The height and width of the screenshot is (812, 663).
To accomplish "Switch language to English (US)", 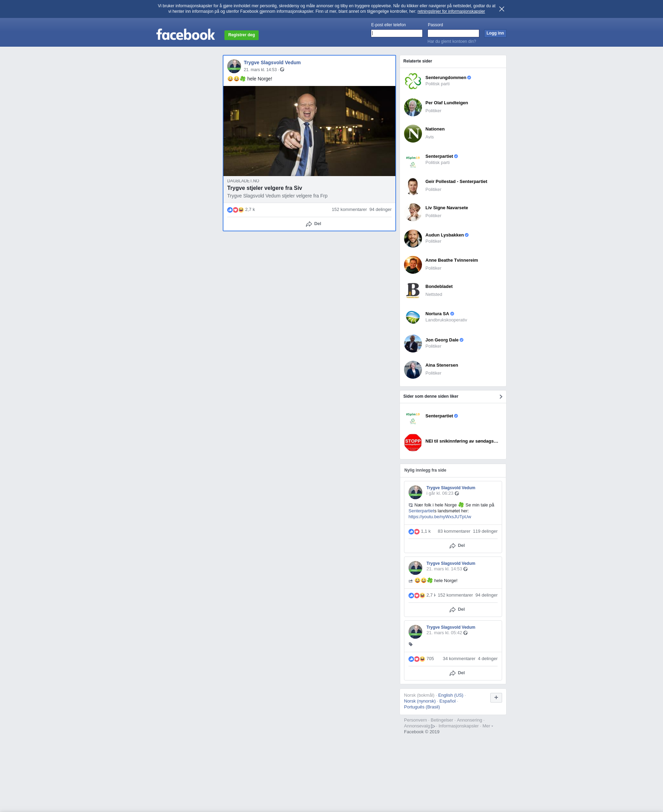I will (x=451, y=695).
